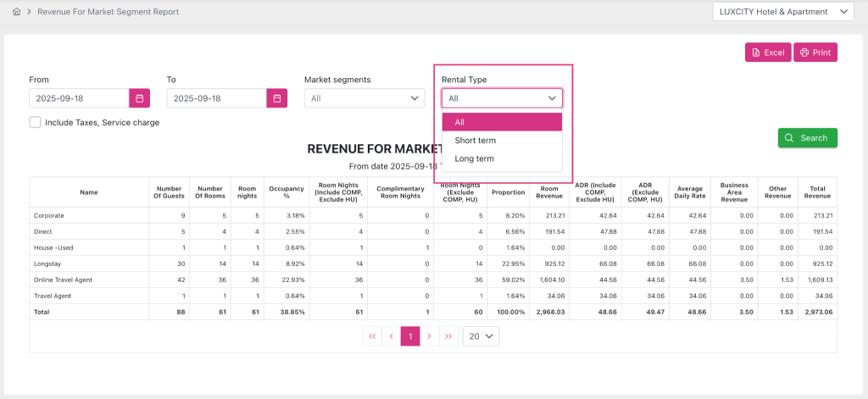This screenshot has height=399, width=868.
Task: Click the green Search button
Action: [807, 138]
